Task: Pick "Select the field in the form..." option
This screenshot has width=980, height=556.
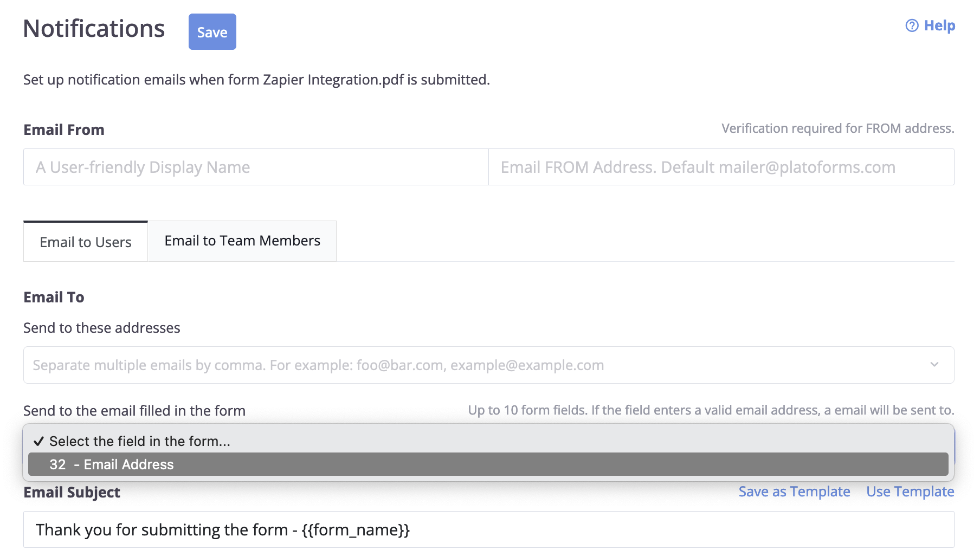Action: click(x=140, y=441)
